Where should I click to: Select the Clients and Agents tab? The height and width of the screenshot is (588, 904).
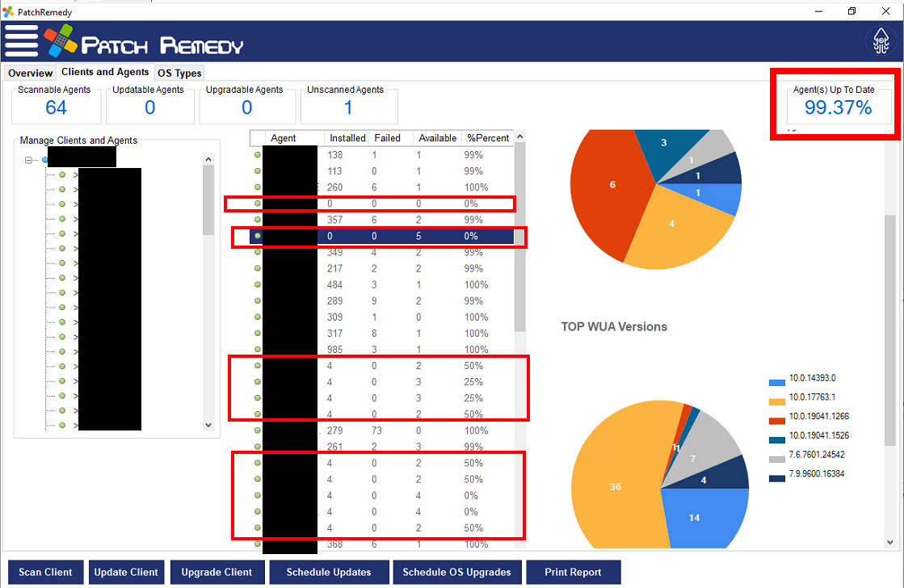point(105,72)
